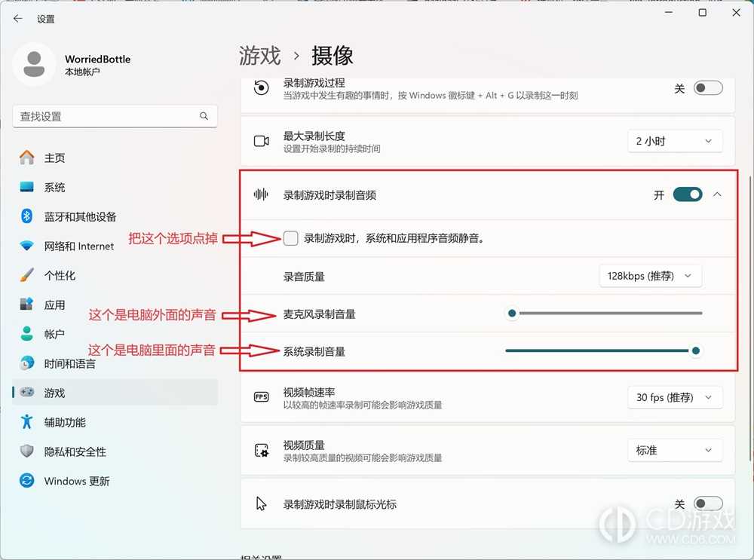Click the back arrow button
This screenshot has height=560, width=754.
click(17, 18)
